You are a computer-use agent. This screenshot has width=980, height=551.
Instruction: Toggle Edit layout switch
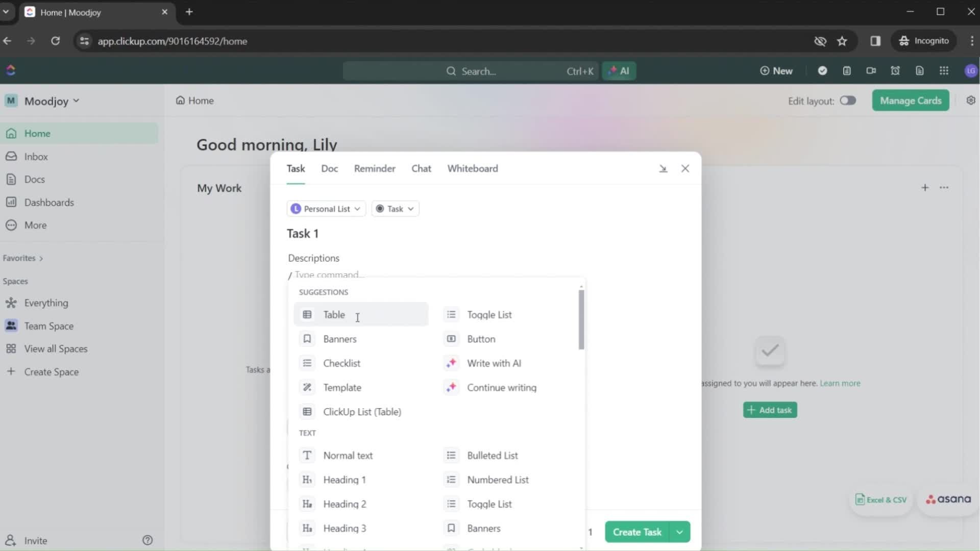coord(847,101)
